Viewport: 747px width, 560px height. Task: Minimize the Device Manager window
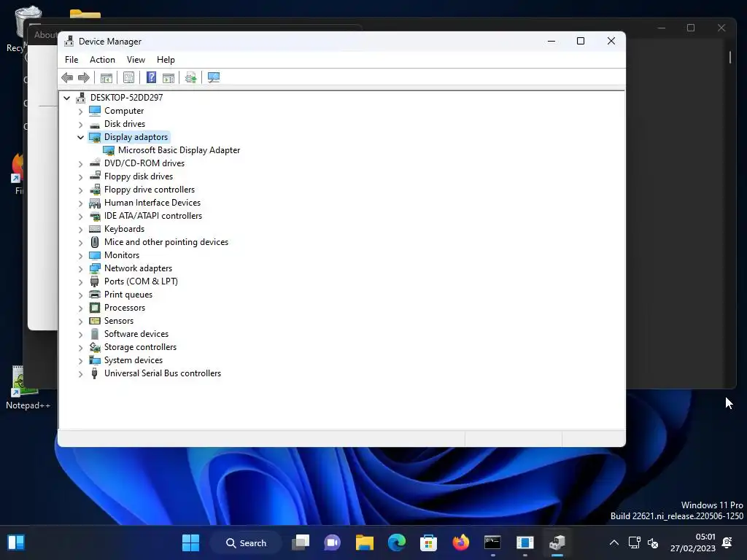551,41
